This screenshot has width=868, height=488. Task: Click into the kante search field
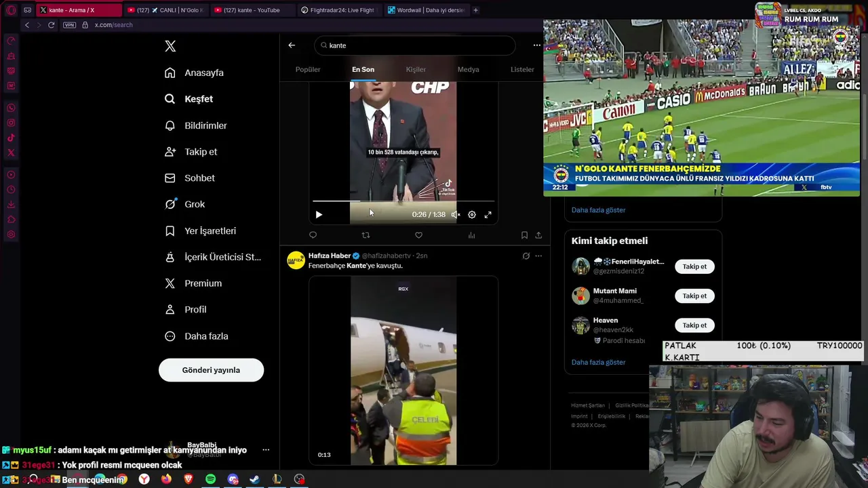415,45
